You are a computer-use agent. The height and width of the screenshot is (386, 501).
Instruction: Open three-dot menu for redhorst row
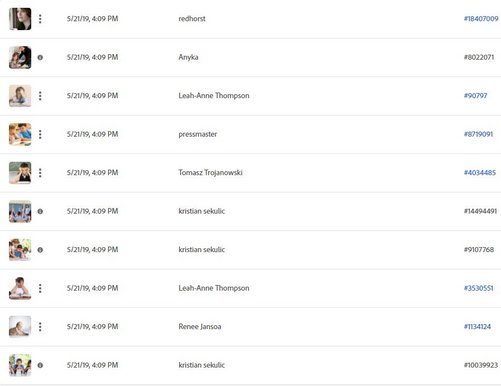[x=40, y=19]
